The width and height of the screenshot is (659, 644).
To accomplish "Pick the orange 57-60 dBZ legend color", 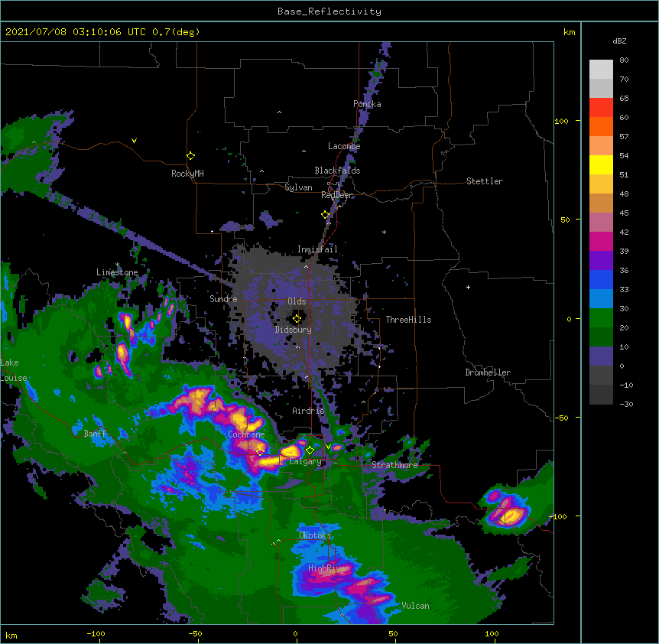I will (601, 127).
